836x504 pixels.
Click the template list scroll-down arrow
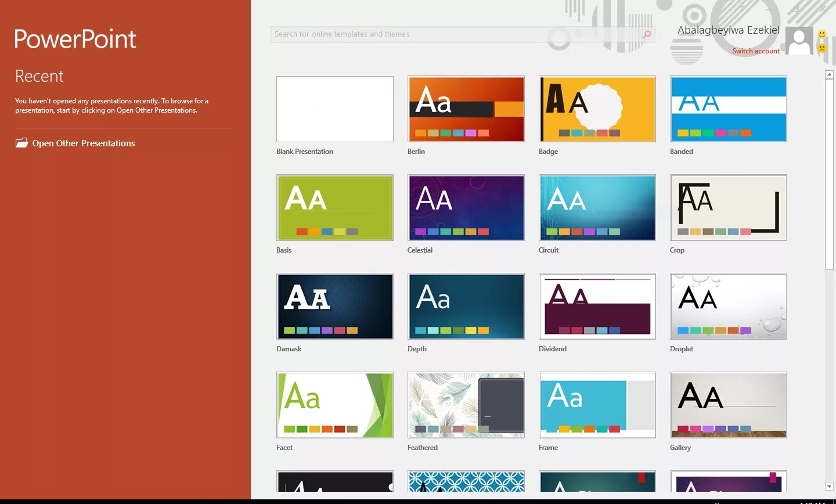click(x=829, y=487)
